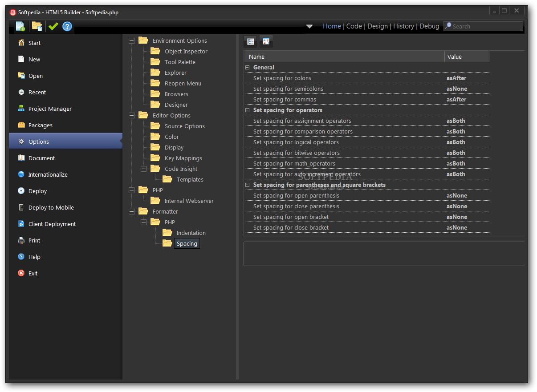The width and height of the screenshot is (537, 392).
Task: Collapse the parentheses and square brackets group
Action: click(247, 185)
